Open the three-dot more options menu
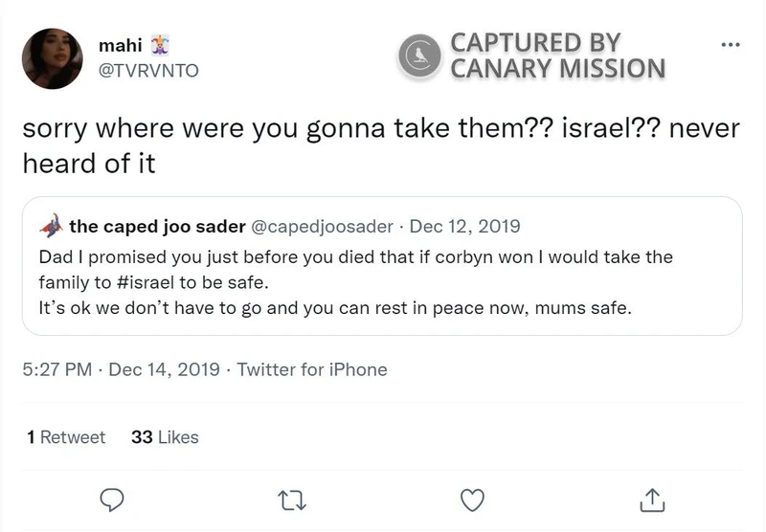The width and height of the screenshot is (766, 532). tap(730, 45)
